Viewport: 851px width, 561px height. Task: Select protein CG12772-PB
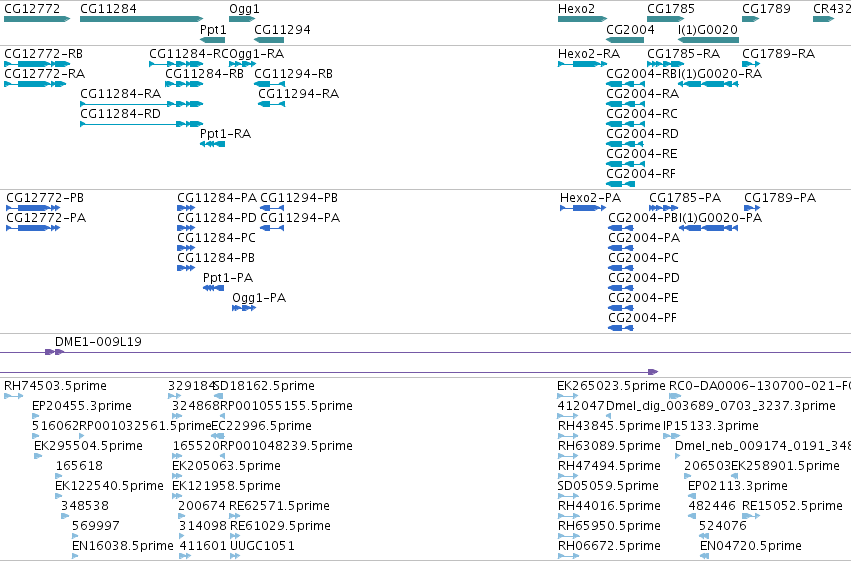45,198
